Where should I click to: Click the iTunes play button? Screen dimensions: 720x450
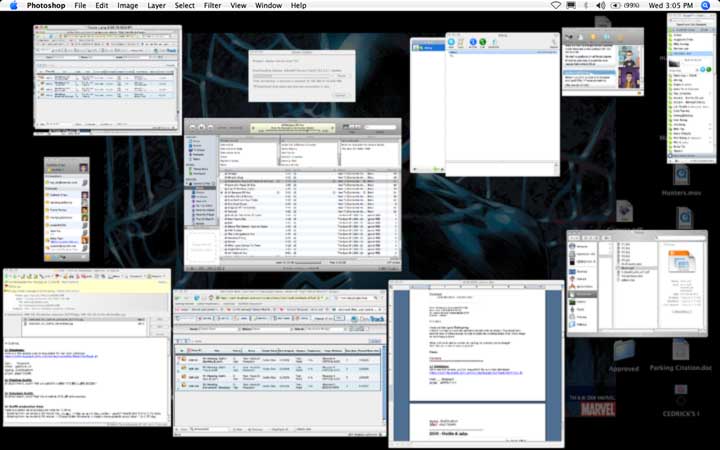click(201, 127)
